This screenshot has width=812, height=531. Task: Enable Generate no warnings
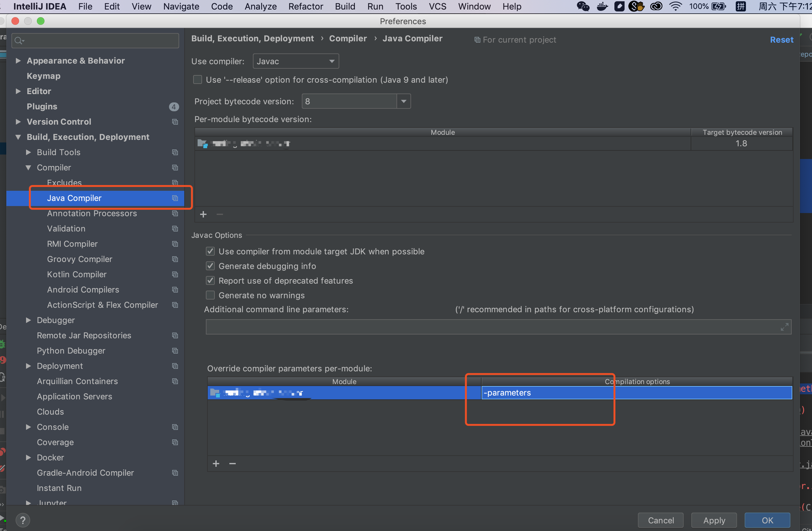(x=210, y=295)
